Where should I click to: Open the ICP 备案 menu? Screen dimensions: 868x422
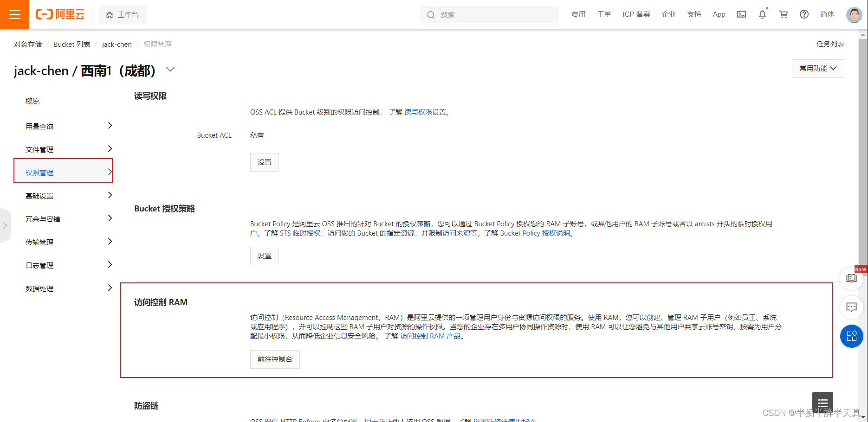636,14
